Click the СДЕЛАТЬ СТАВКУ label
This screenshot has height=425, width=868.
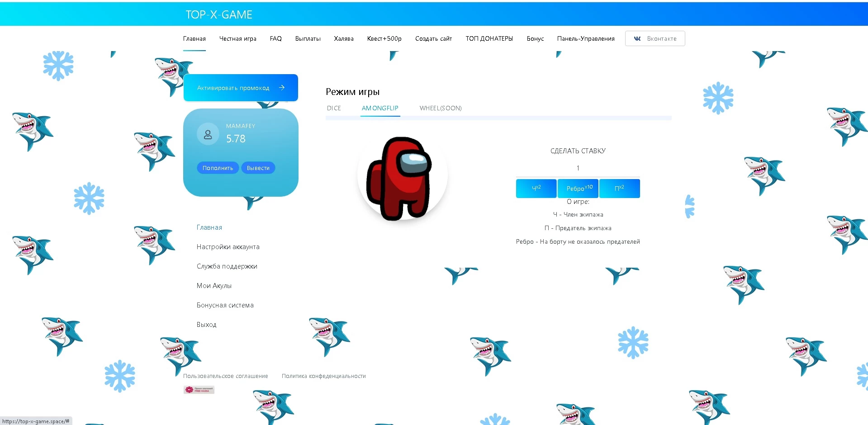(x=578, y=151)
